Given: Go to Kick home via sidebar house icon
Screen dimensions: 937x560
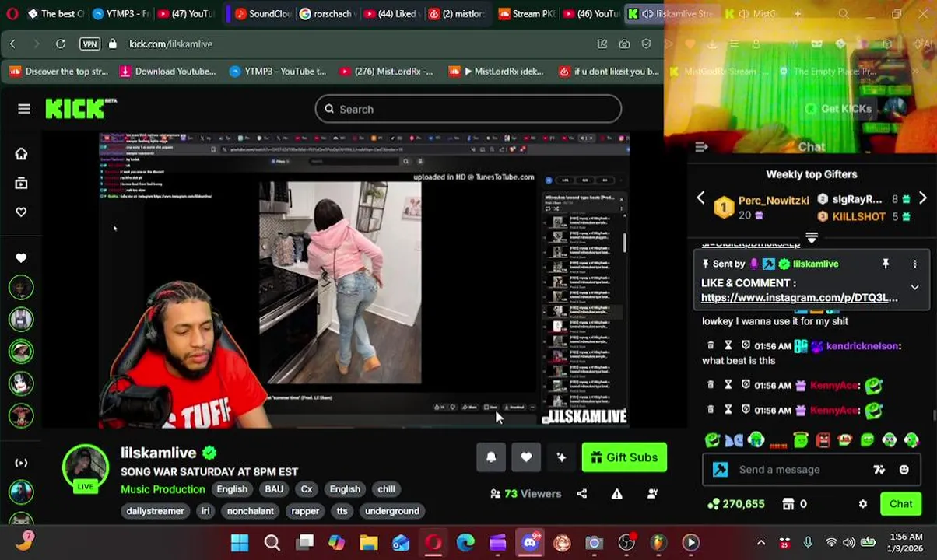Looking at the screenshot, I should tap(21, 154).
